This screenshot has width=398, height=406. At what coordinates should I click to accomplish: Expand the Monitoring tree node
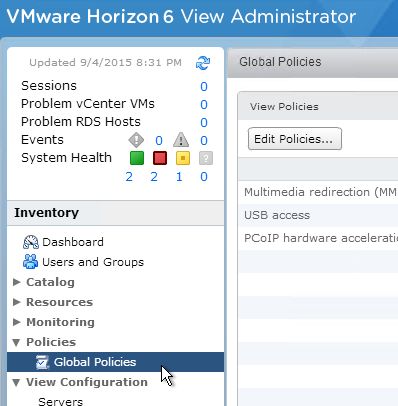coord(16,322)
